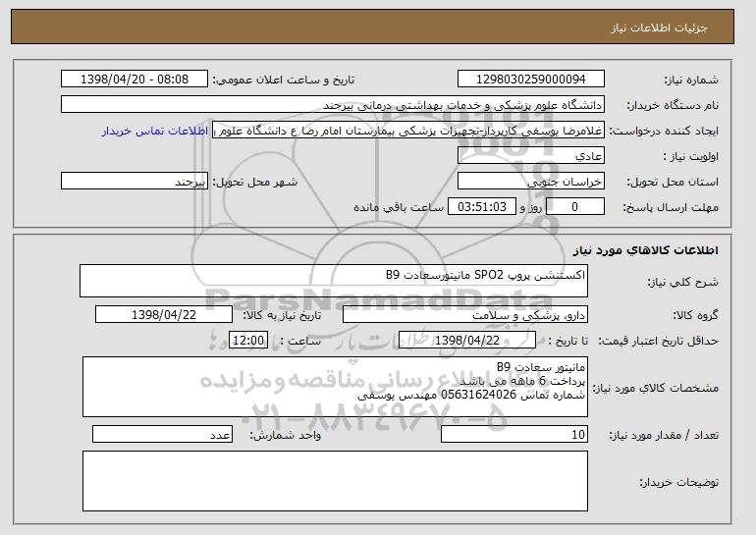Viewport: 756px width, 535px height.
Task: Select the label واحد شمارش
Action: click(285, 435)
